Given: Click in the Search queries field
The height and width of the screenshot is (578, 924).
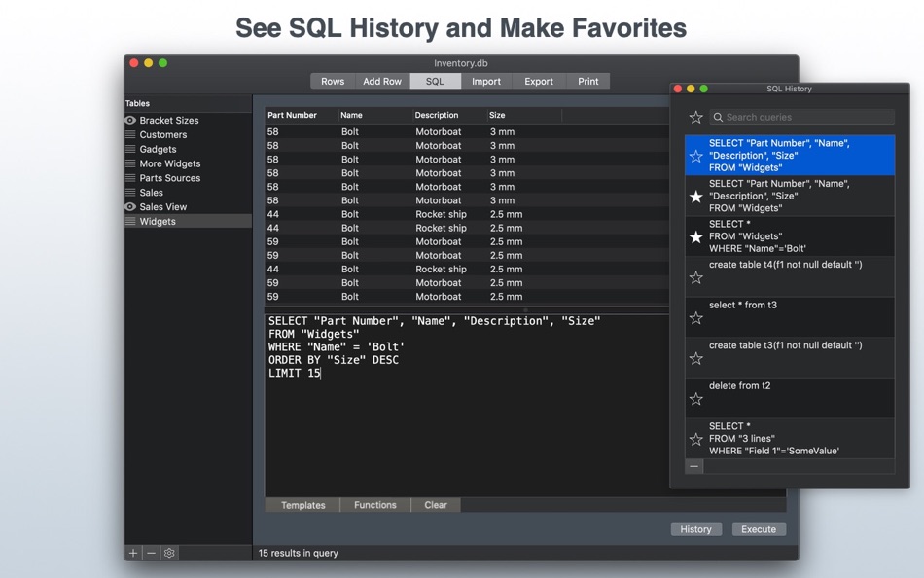Looking at the screenshot, I should [802, 117].
